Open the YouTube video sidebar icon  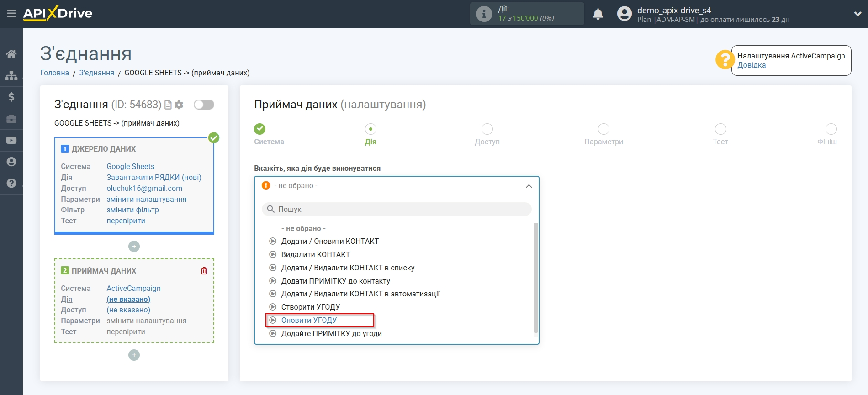click(x=11, y=140)
